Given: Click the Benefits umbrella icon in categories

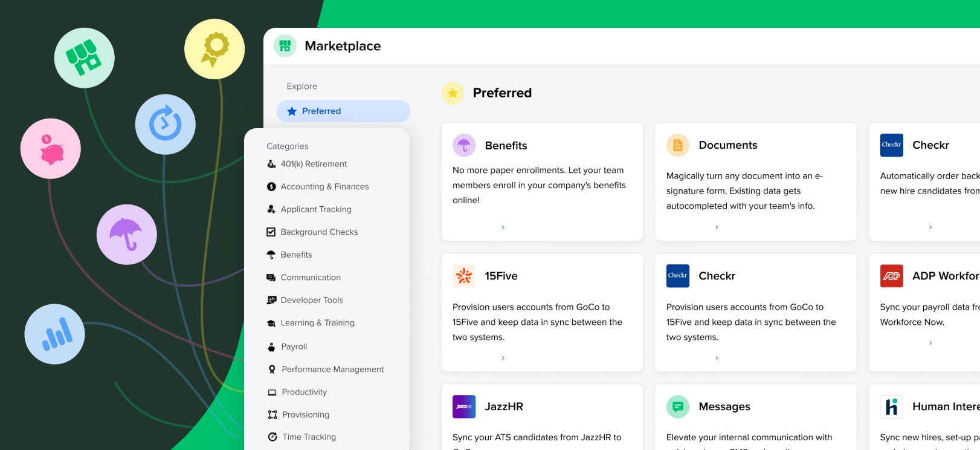Looking at the screenshot, I should click(x=271, y=255).
